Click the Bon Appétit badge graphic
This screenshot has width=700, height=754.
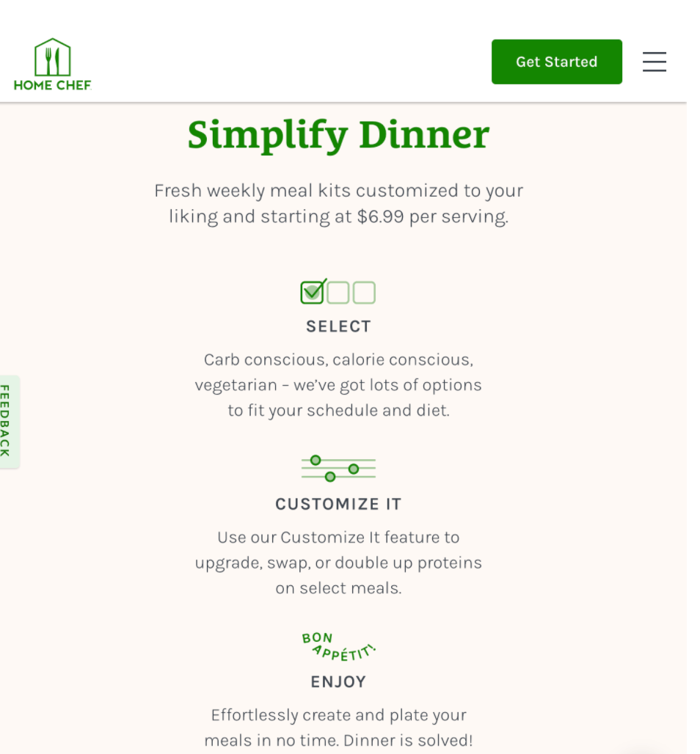click(x=338, y=644)
